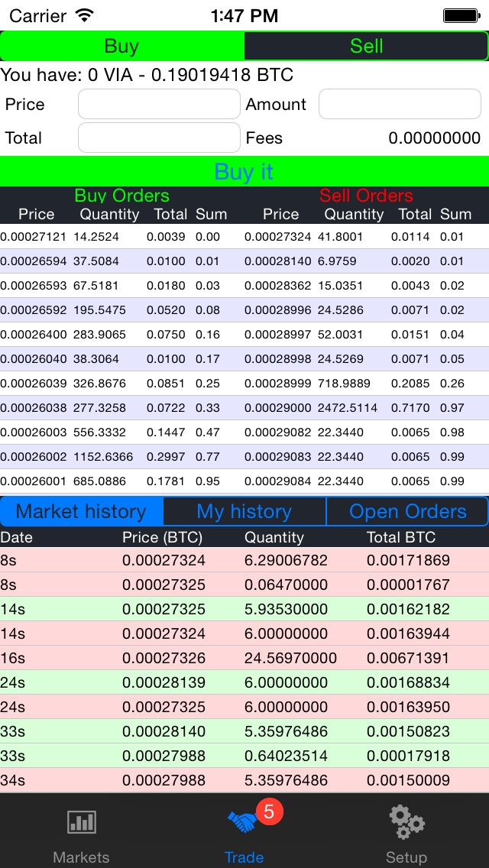
Task: Select sell order at price 0.00027324
Action: pos(365,237)
